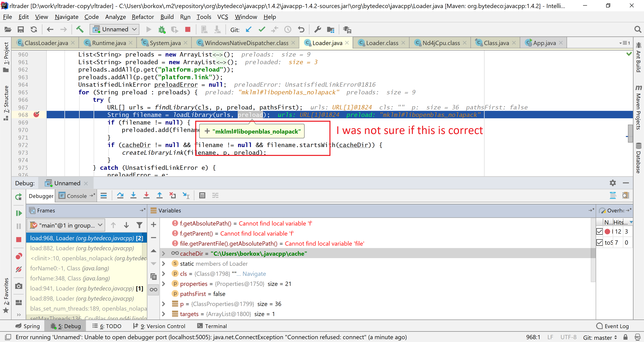Image resolution: width=644 pixels, height=342 pixels.
Task: Open the Spring tool window
Action: (28, 326)
